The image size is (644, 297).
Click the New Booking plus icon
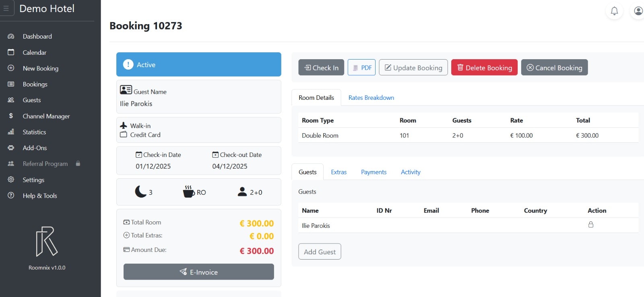click(11, 68)
